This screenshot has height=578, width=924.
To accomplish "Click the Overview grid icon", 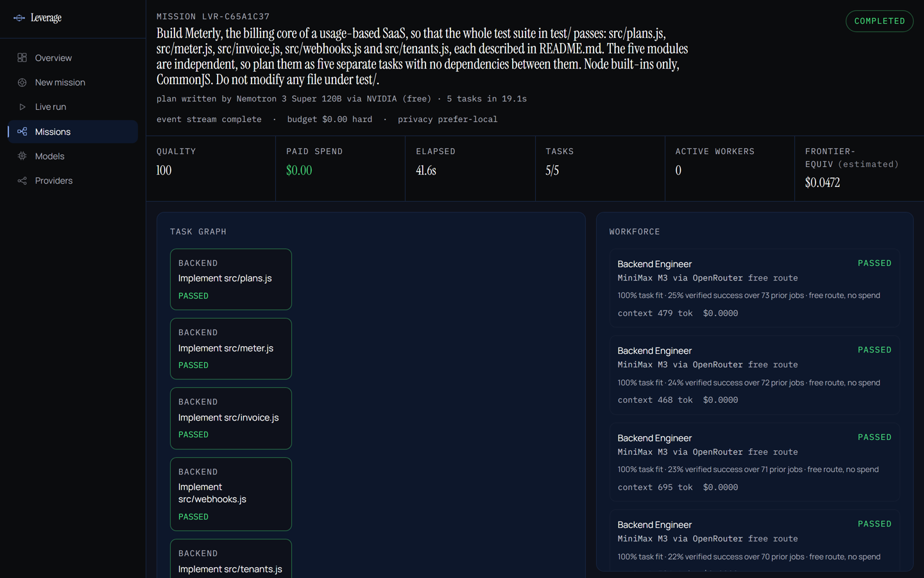I will tap(22, 58).
